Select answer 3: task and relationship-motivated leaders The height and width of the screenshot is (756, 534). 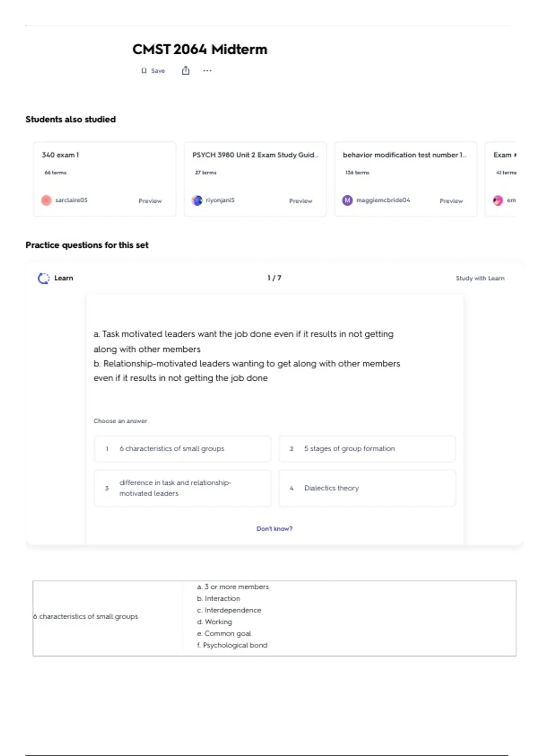pyautogui.click(x=182, y=488)
